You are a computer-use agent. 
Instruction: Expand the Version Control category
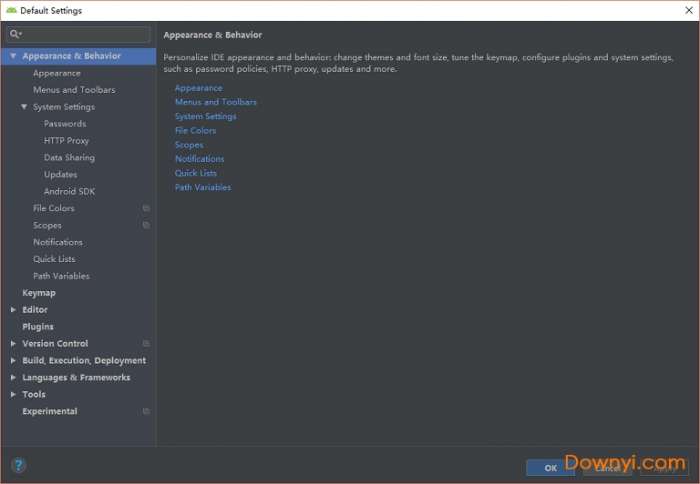(13, 343)
